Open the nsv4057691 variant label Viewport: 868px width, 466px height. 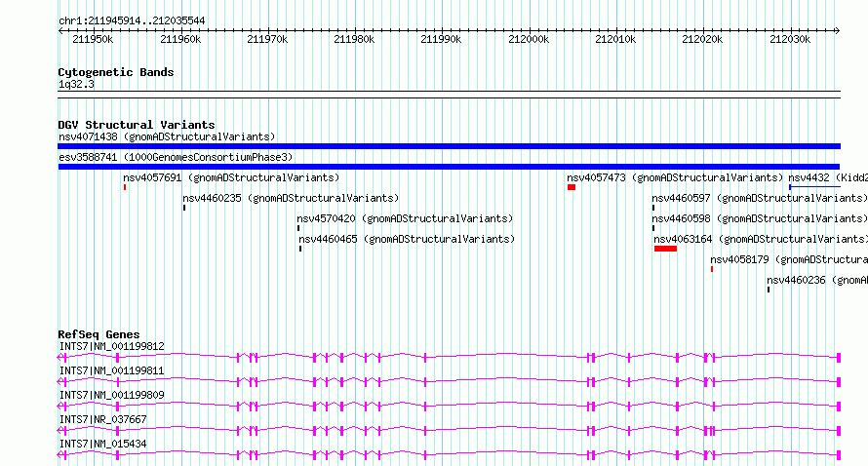point(231,177)
